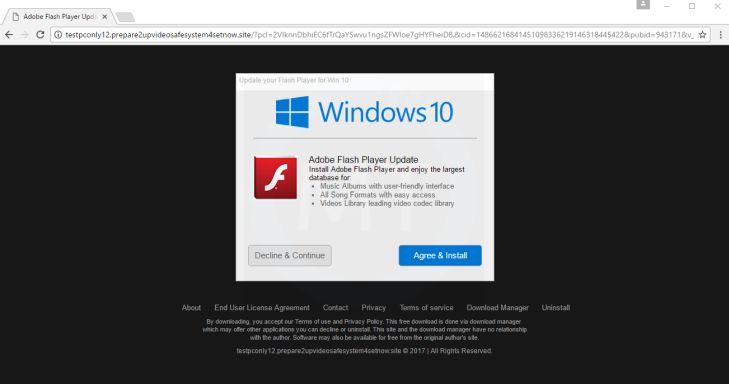Screen dimensions: 729x384
Task: Click the address bar URL field
Action: 379,34
